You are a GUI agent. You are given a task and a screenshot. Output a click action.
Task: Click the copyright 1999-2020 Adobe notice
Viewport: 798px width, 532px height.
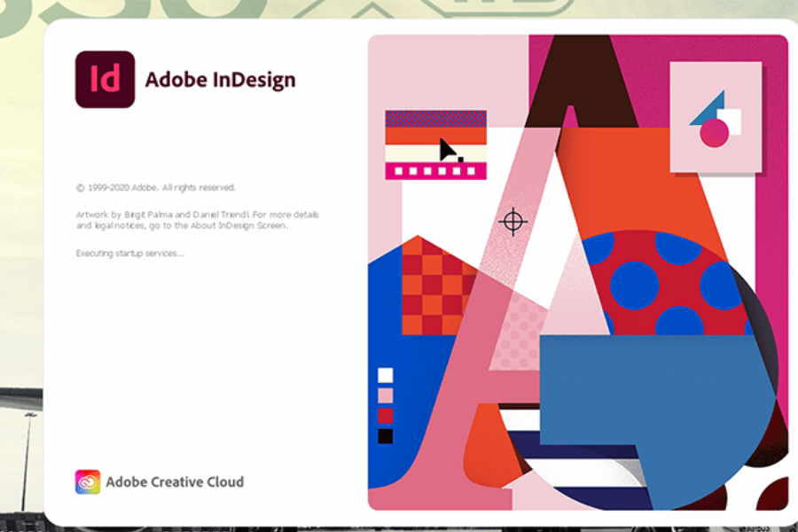(x=156, y=188)
